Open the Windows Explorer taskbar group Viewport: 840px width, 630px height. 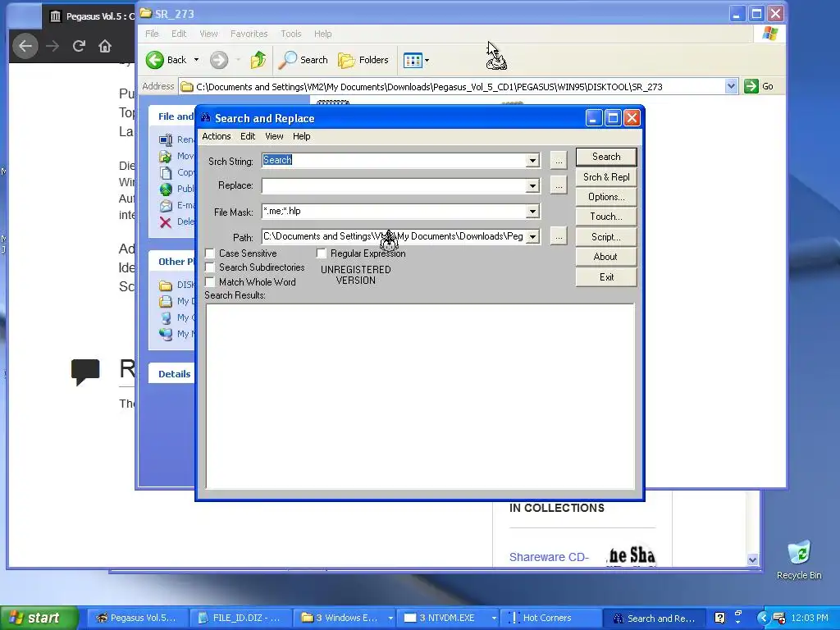(x=345, y=618)
